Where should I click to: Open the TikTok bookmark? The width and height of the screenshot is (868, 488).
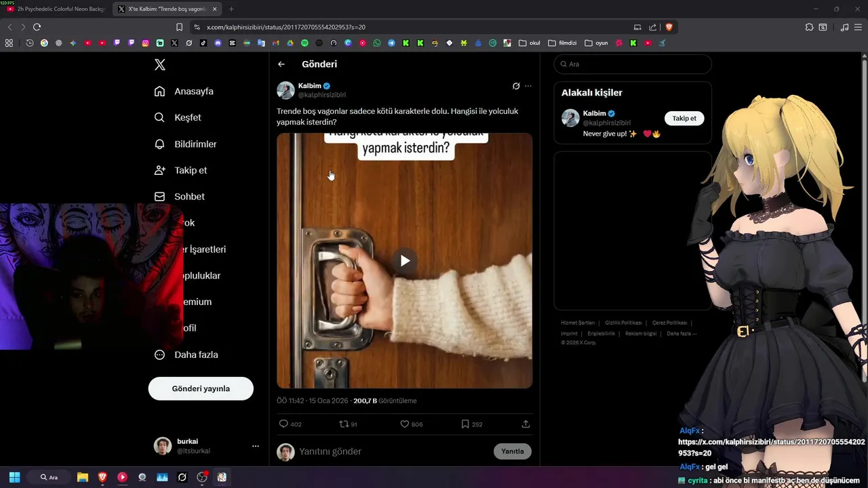click(x=203, y=43)
